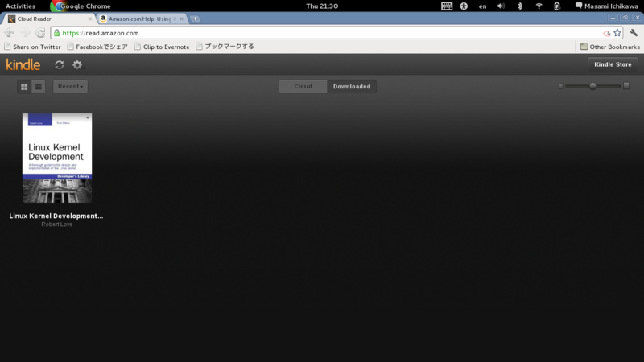This screenshot has height=362, width=644.
Task: Open Wi-Fi network menu icon
Action: 539,6
